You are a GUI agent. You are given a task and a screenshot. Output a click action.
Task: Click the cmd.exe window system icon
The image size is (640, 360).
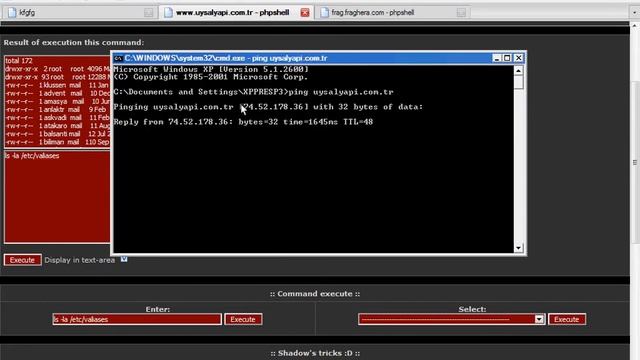[118, 58]
